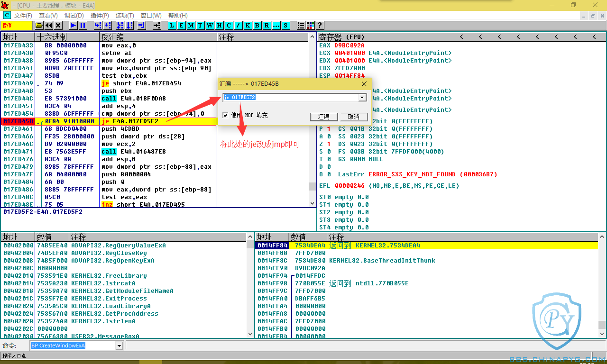Screen dimensions: 607x364
Task: Click the Go to address toolbar icon
Action: point(157,26)
